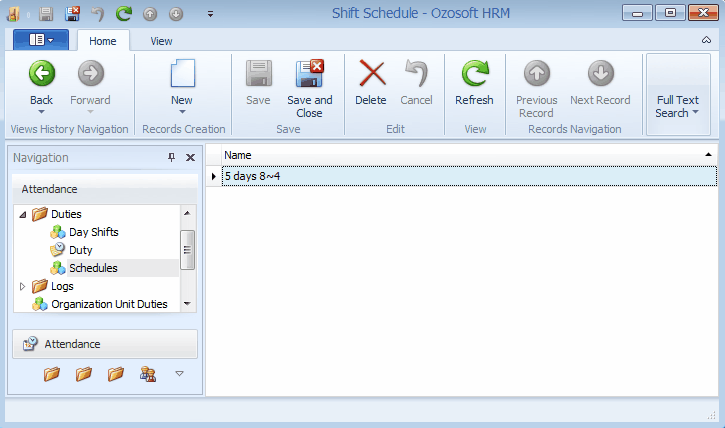Image resolution: width=725 pixels, height=428 pixels.
Task: Click quick access up arrow circle icon
Action: click(x=149, y=14)
